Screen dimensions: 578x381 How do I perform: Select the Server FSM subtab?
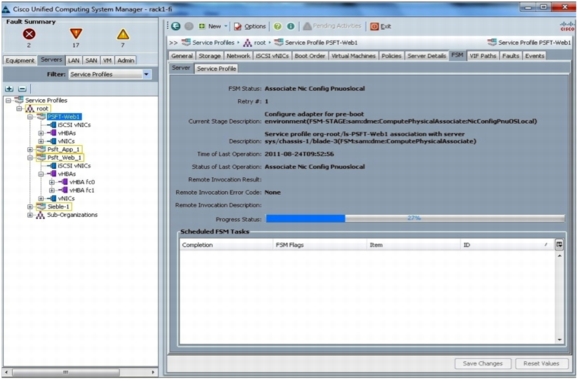(181, 68)
